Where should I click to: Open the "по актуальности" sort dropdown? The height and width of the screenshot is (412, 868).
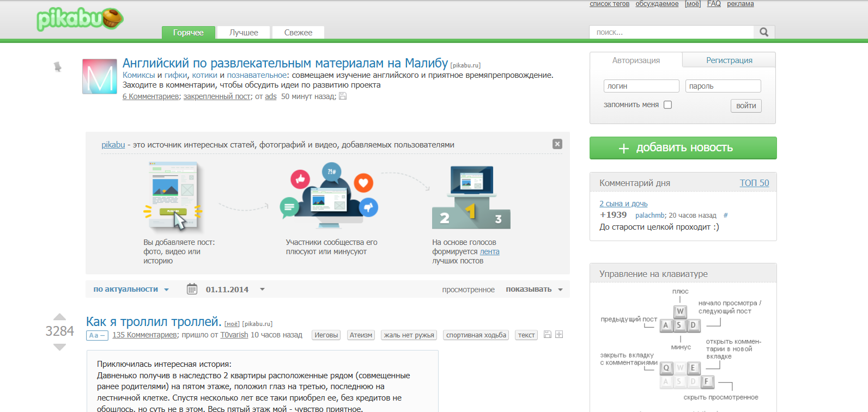[131, 290]
